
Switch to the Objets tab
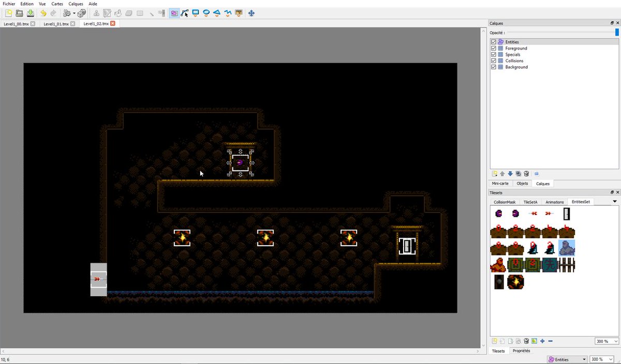point(522,184)
